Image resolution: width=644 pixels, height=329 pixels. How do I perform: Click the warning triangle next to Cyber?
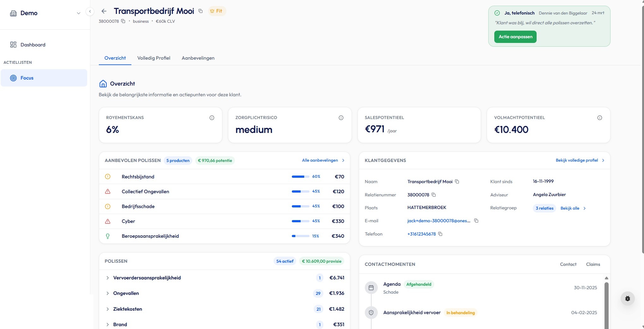click(108, 221)
